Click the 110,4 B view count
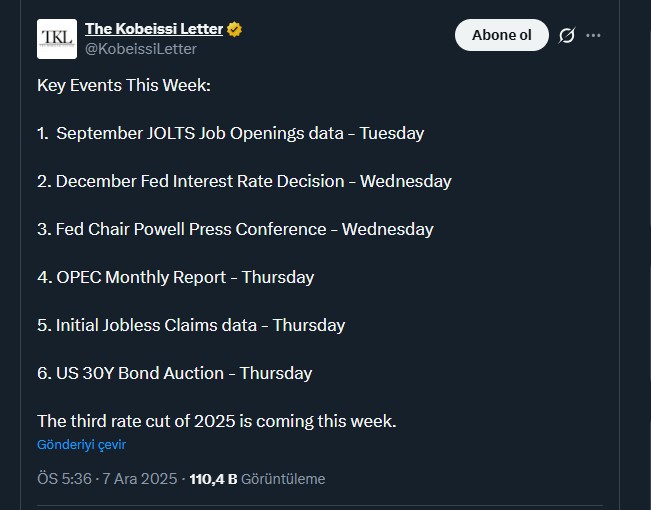 coord(212,479)
